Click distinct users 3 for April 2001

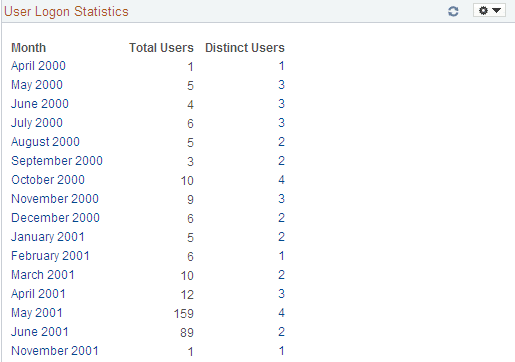[x=281, y=294]
